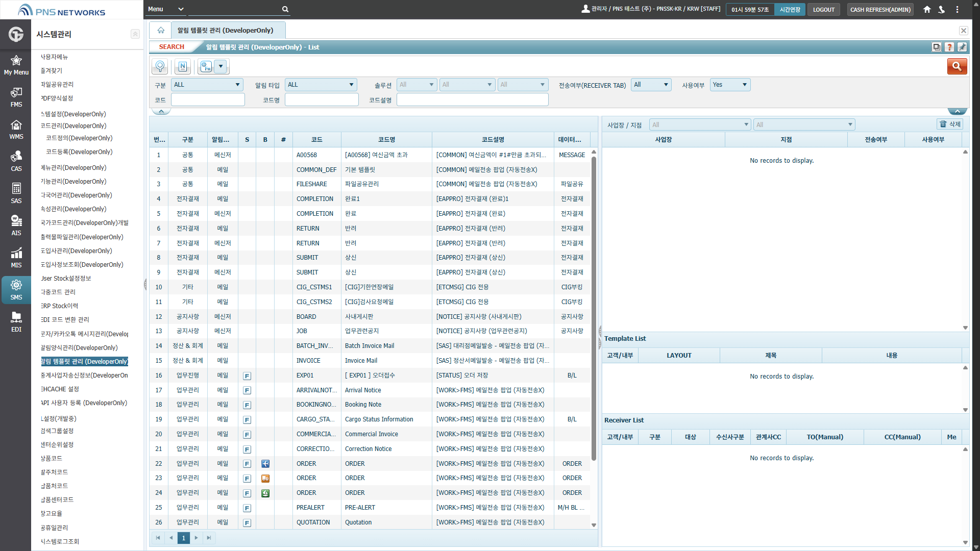This screenshot has width=980, height=551.
Task: Open the FMS module in sidebar
Action: point(16,97)
